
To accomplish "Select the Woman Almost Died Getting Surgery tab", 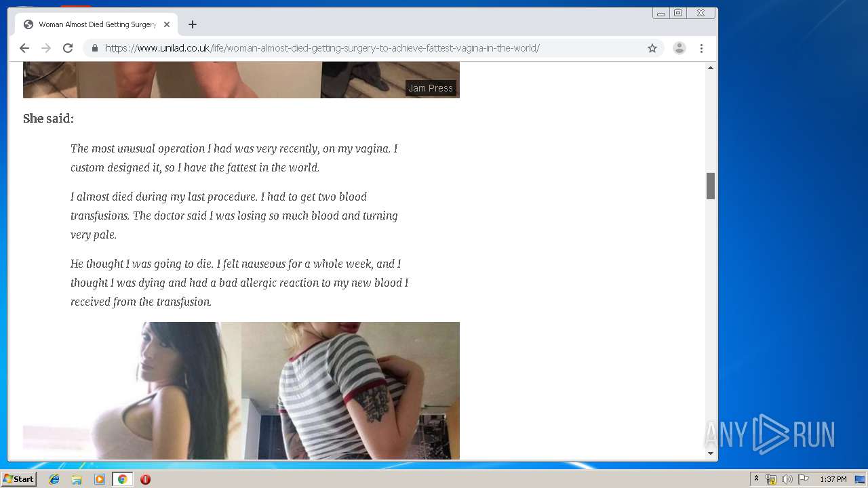I will click(x=96, y=24).
